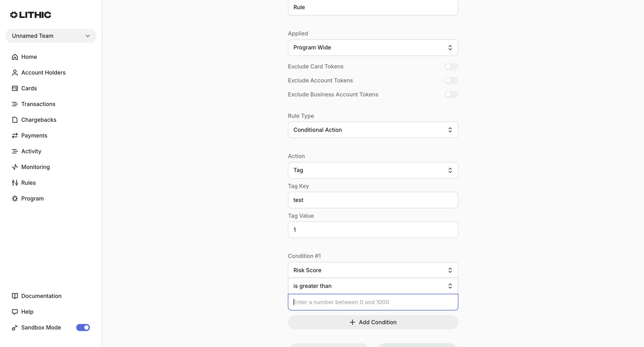Click the Cards icon in sidebar

click(x=15, y=88)
